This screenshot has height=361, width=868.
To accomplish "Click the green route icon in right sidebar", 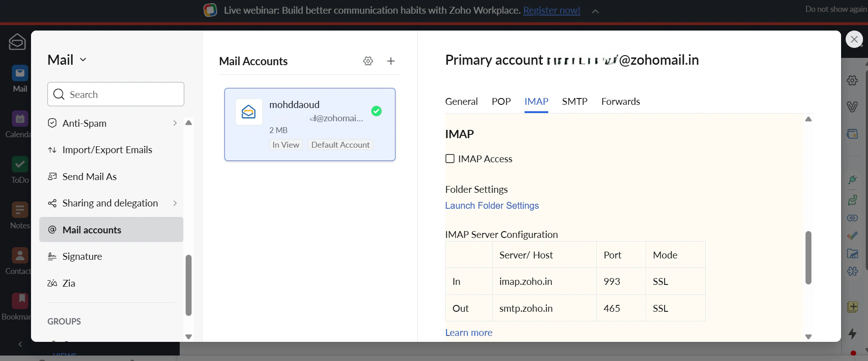I will point(852,200).
